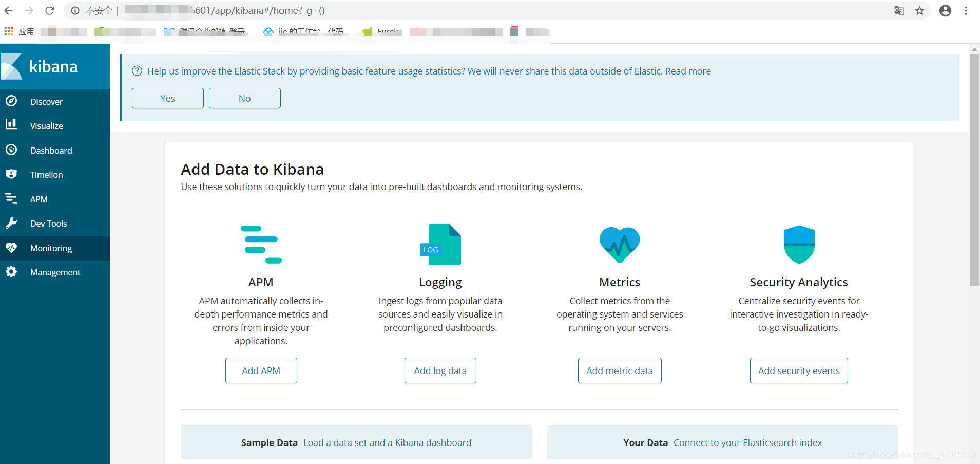Open the Visualize menu item
The image size is (980, 464).
coord(55,126)
